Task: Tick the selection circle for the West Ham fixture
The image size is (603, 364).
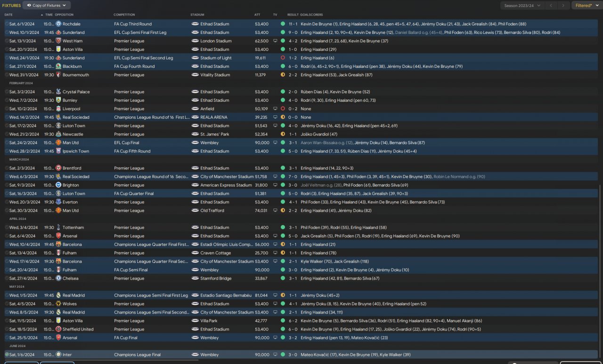Action: (7, 41)
